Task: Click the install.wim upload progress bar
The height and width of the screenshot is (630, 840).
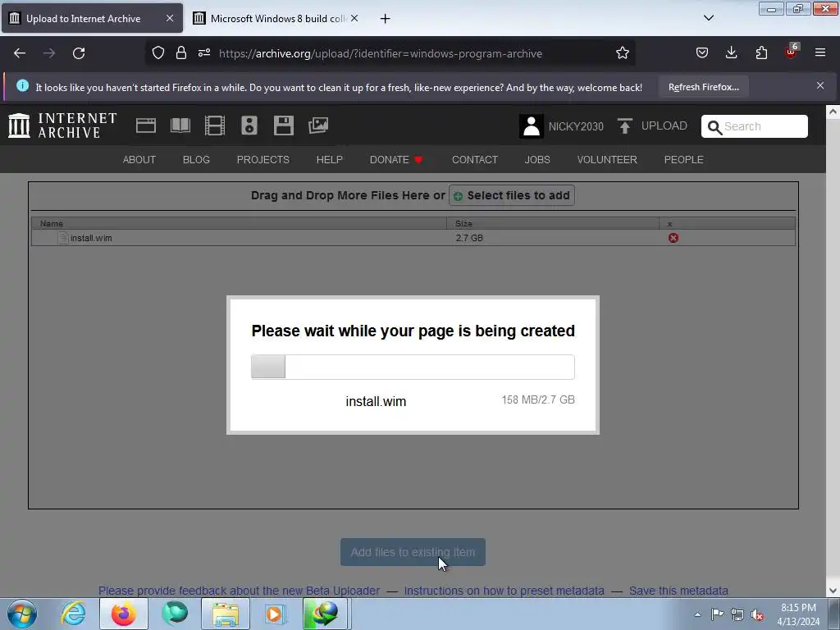Action: tap(413, 367)
